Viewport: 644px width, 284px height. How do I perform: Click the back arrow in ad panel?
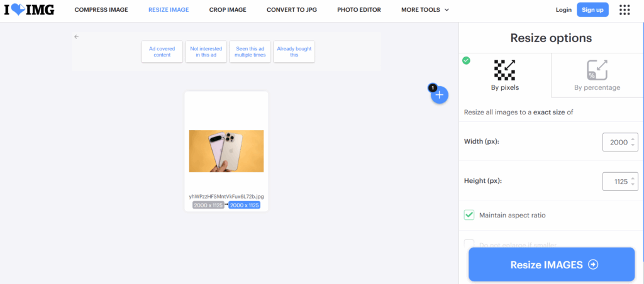tap(76, 37)
